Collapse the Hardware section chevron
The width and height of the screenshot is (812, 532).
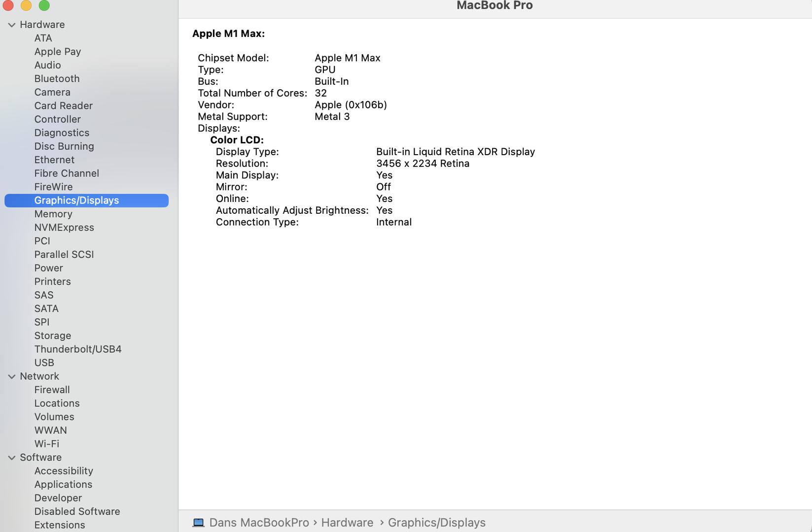point(12,25)
